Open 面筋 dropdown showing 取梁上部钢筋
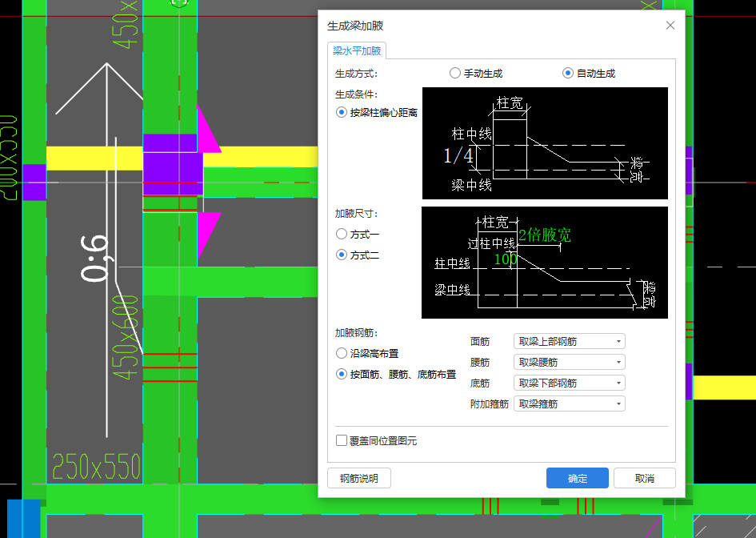Image resolution: width=756 pixels, height=538 pixels. pos(570,341)
